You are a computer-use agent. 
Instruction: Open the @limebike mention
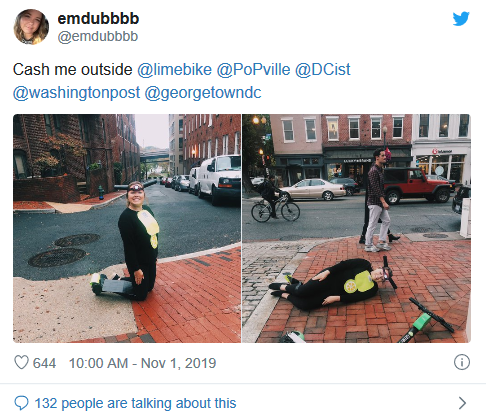click(174, 70)
